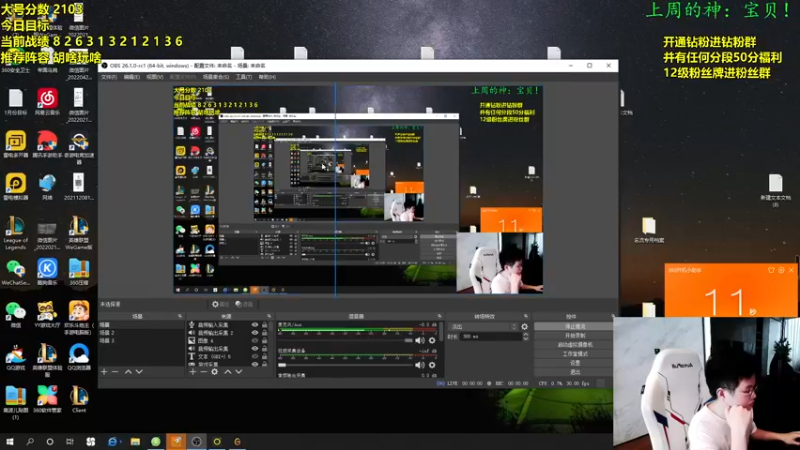Open the 淡出 transition dropdown
Image resolution: width=800 pixels, height=450 pixels.
[483, 327]
